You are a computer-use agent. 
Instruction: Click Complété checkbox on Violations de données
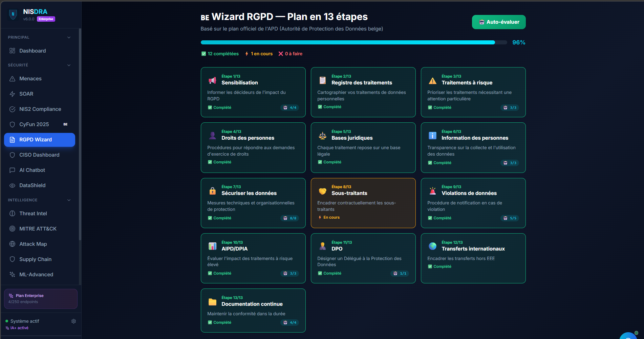point(430,218)
